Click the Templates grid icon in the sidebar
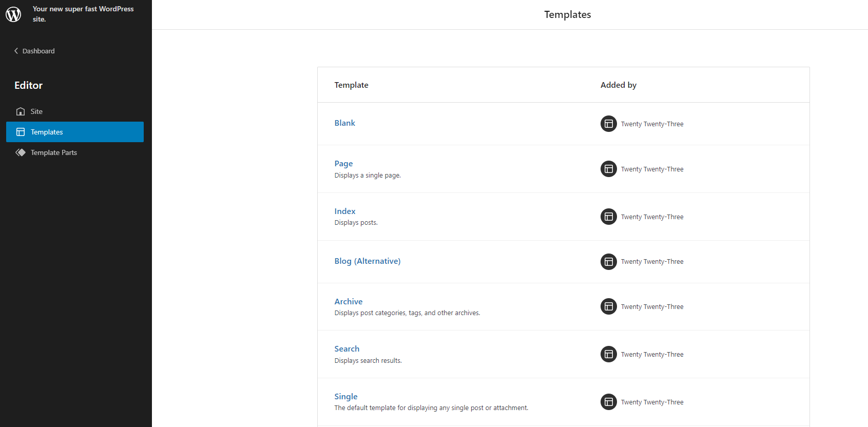This screenshot has height=427, width=868. 21,132
